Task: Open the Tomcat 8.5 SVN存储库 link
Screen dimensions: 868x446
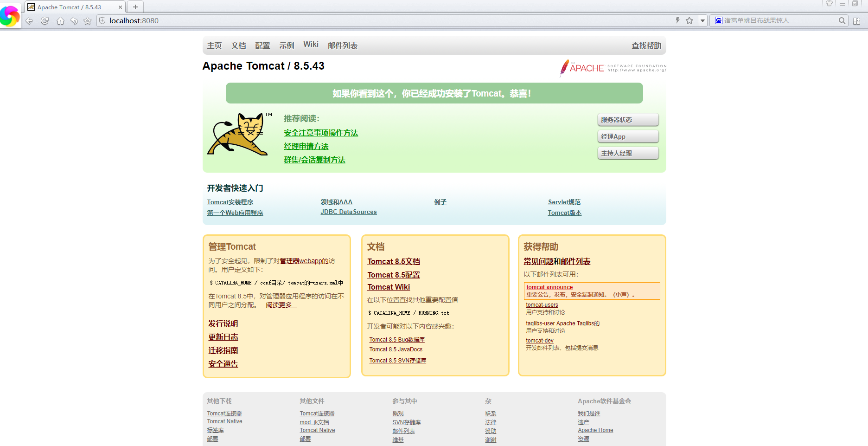Action: coord(398,361)
